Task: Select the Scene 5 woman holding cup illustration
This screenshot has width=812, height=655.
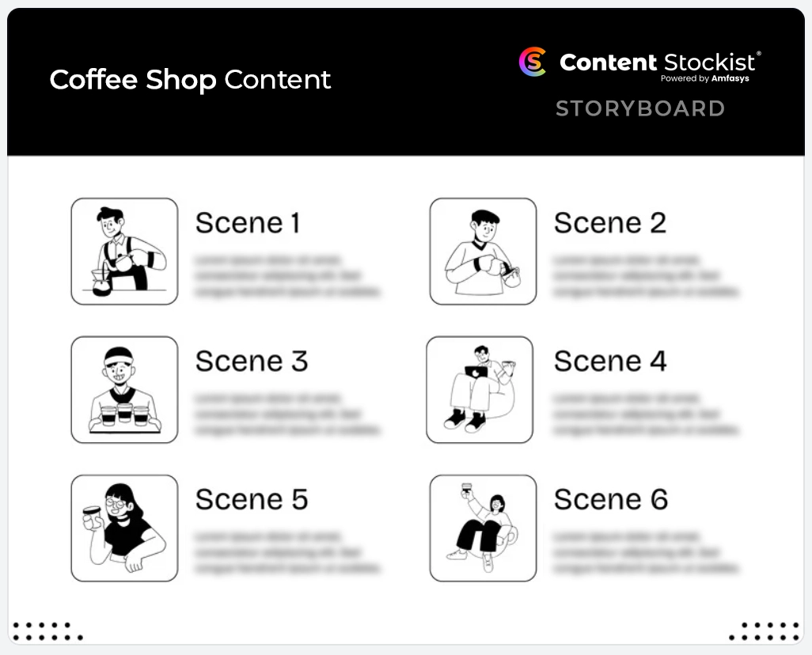Action: point(124,528)
